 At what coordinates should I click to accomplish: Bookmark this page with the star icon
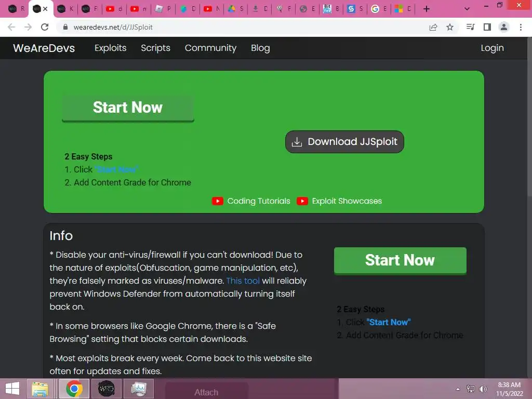(x=450, y=27)
